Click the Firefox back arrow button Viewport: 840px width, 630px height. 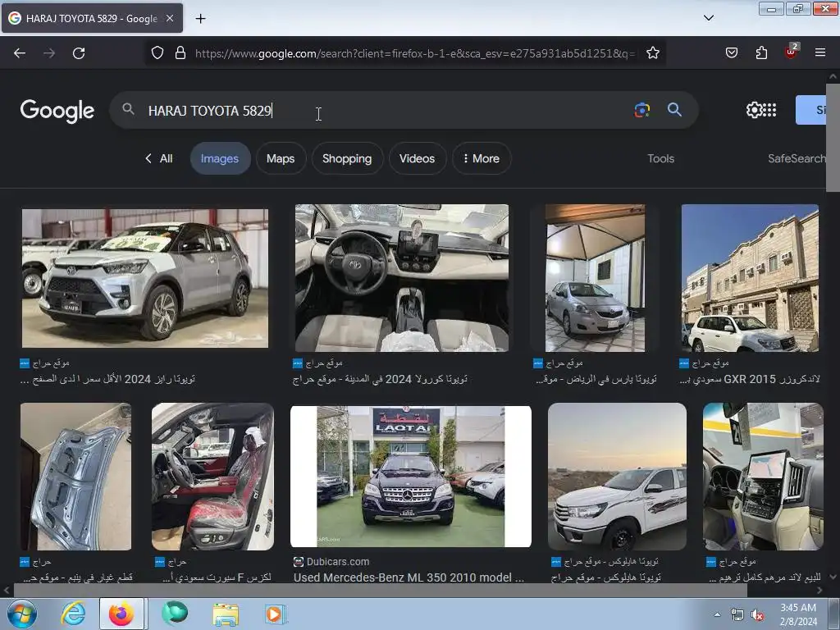(x=20, y=53)
